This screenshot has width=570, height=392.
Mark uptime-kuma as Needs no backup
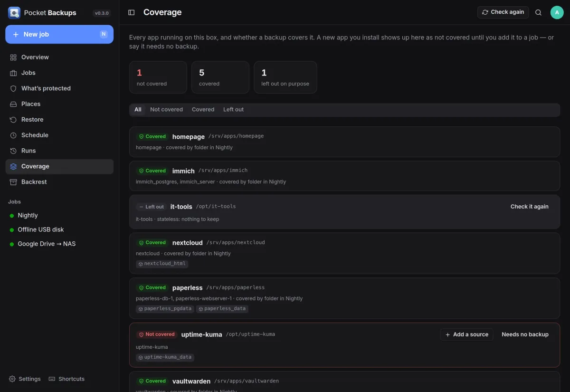[525, 335]
